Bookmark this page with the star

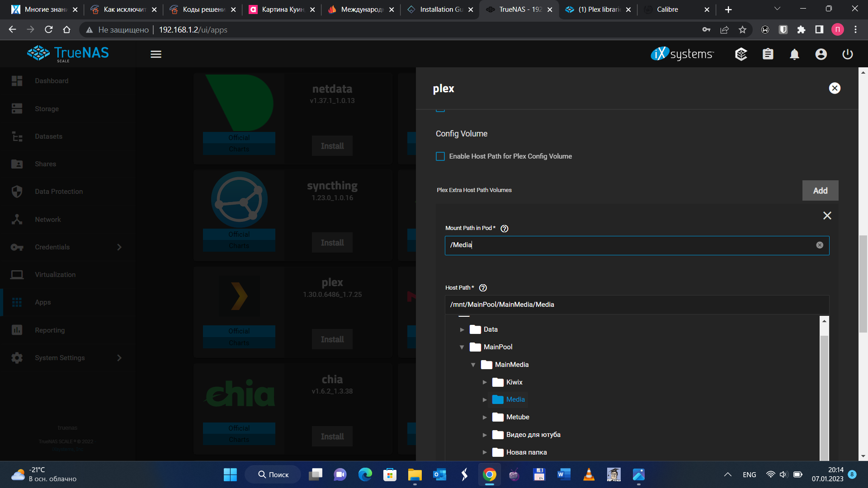coord(742,29)
